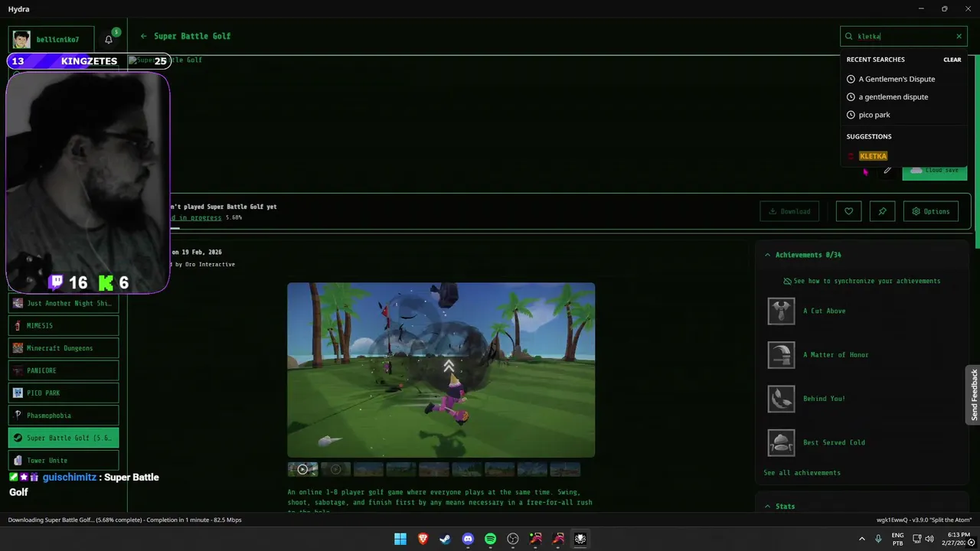This screenshot has width=980, height=551.
Task: Click the Hydra launcher taskbar icon
Action: (x=580, y=539)
